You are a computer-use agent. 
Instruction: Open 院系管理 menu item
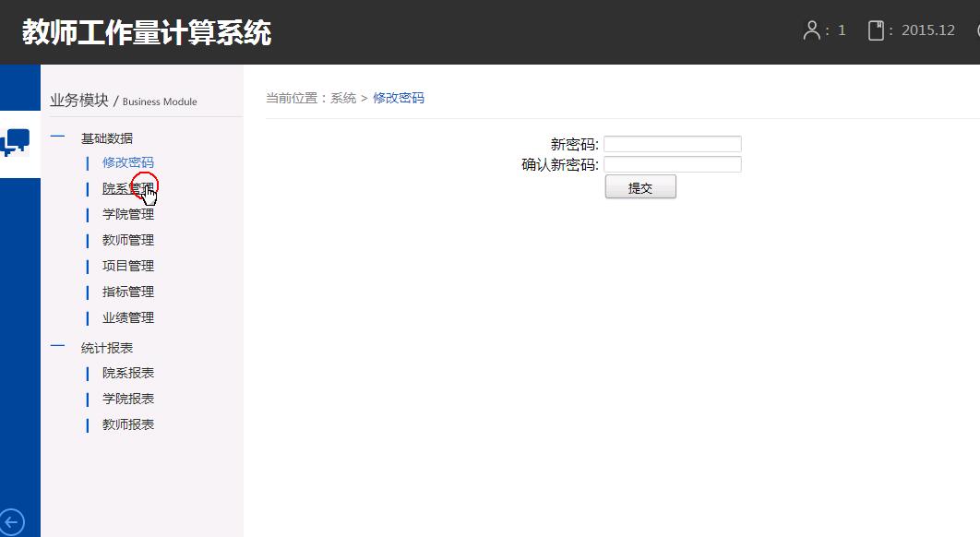[x=128, y=188]
